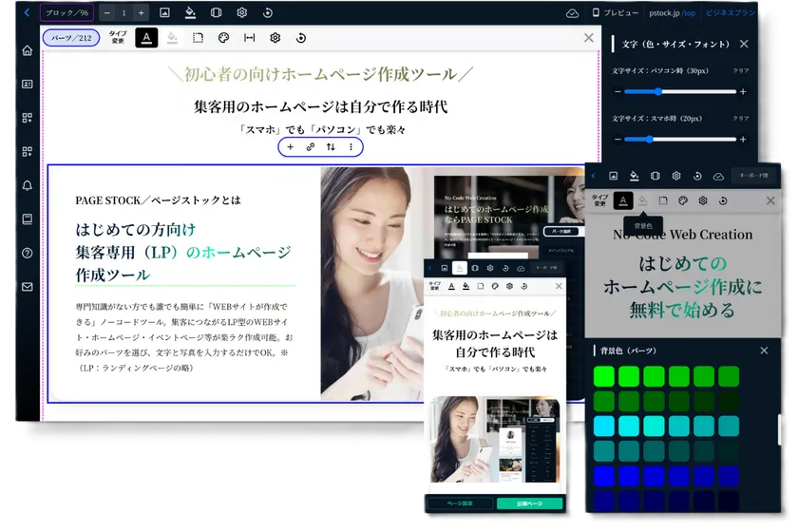Open the notifications bell in the left sidebar
Image resolution: width=798 pixels, height=532 pixels.
[x=28, y=185]
